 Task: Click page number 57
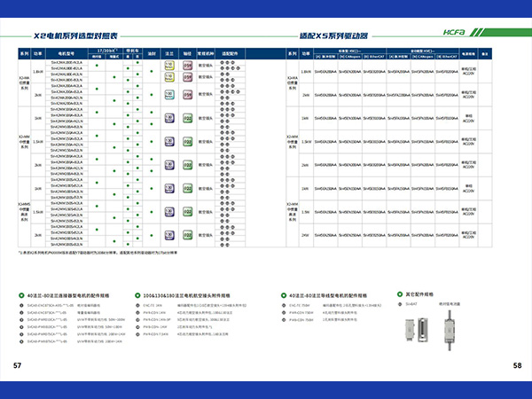coord(18,365)
